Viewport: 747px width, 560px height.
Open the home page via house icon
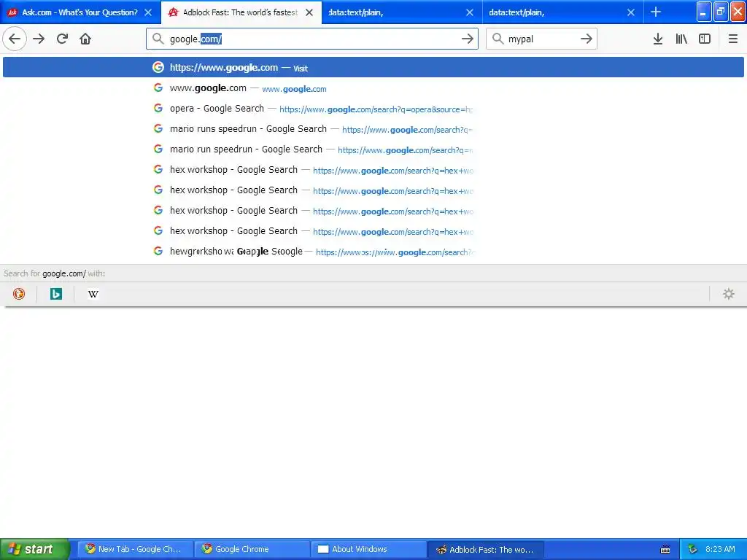tap(85, 39)
